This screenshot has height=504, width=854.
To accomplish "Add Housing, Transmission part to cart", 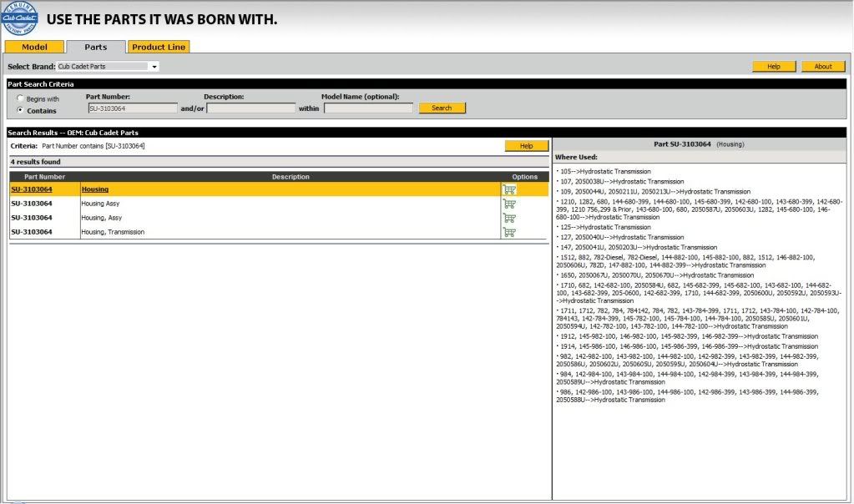I will pyautogui.click(x=508, y=232).
